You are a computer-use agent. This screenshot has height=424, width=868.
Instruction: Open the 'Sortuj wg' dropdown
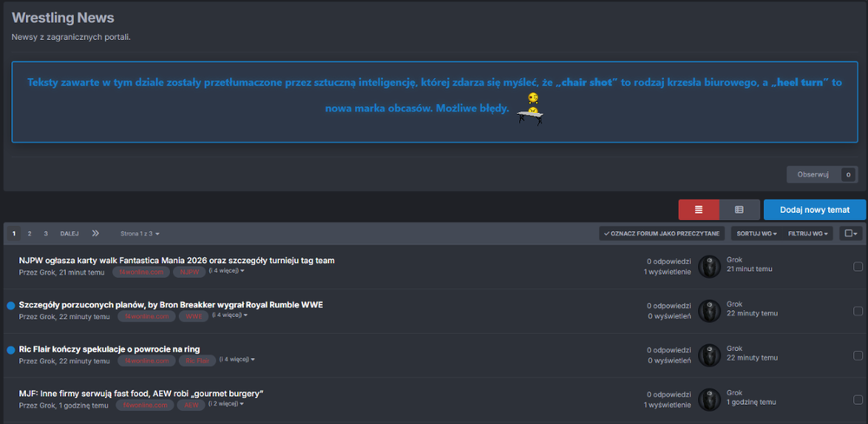753,234
